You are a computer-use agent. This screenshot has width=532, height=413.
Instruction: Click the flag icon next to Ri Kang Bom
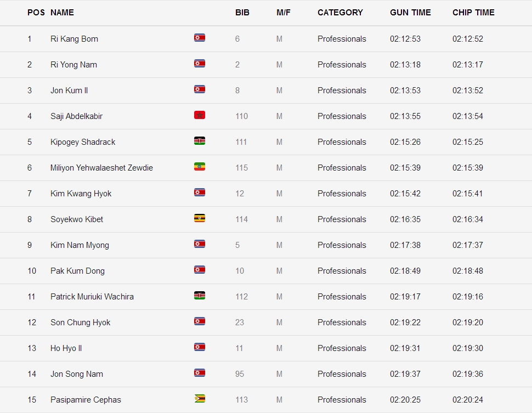point(200,38)
